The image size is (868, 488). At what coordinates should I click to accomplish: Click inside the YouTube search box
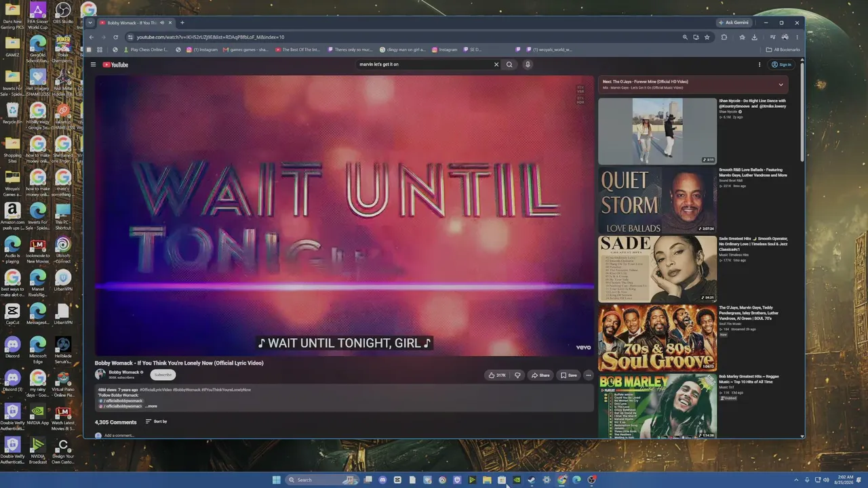[x=424, y=64]
